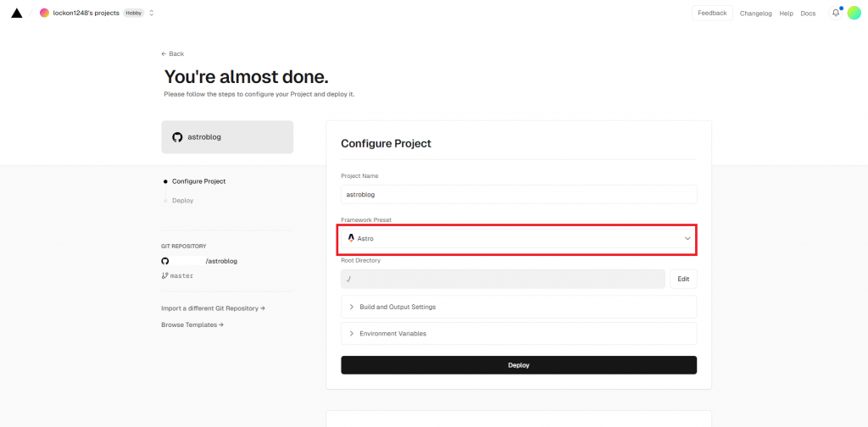This screenshot has width=868, height=427.
Task: Focus the Project Name input field
Action: tap(519, 195)
